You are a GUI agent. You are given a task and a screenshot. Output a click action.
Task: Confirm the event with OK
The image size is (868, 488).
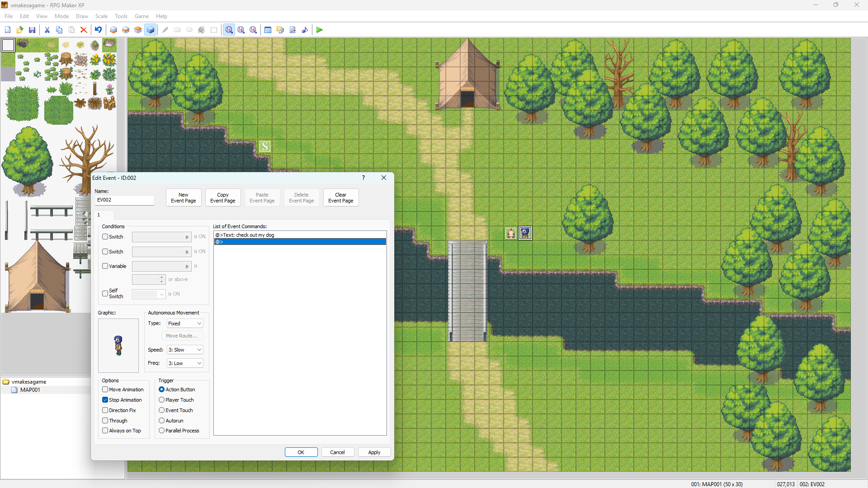(x=301, y=452)
